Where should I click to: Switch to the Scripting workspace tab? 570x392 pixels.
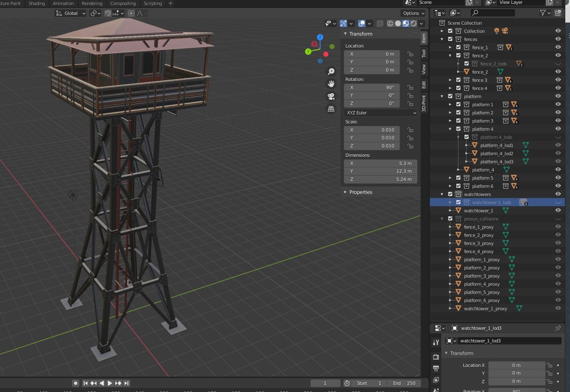click(x=153, y=3)
